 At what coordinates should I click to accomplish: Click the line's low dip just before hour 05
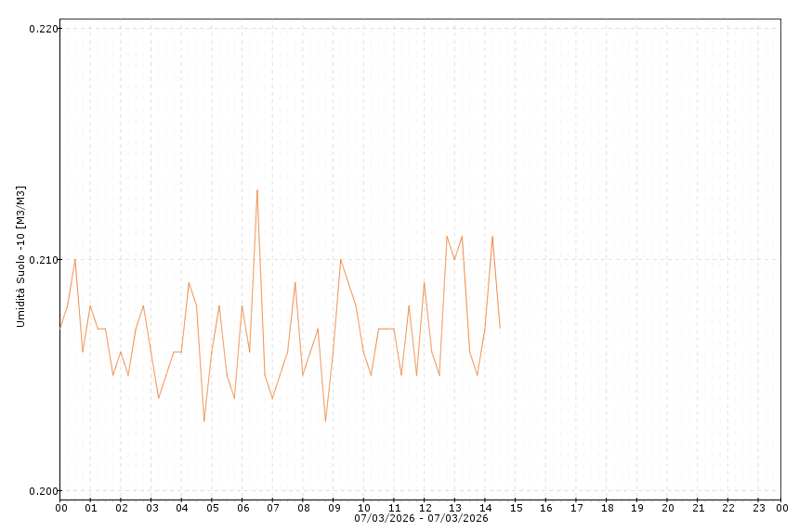(x=204, y=422)
